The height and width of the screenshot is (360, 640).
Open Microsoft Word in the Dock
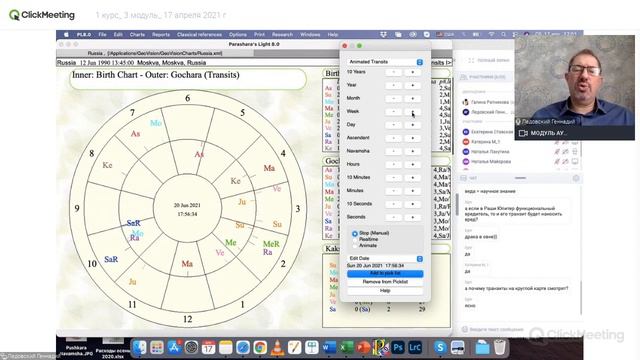click(x=329, y=348)
